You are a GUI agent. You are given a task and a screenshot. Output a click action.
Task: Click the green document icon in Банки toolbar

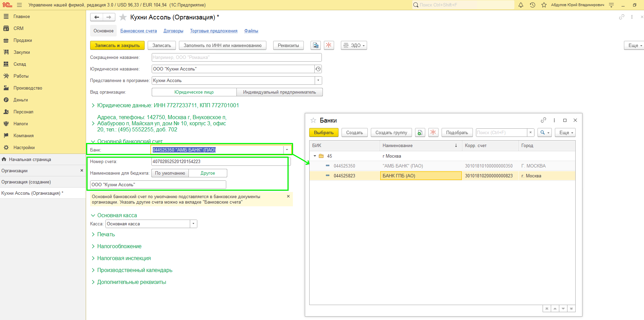420,132
